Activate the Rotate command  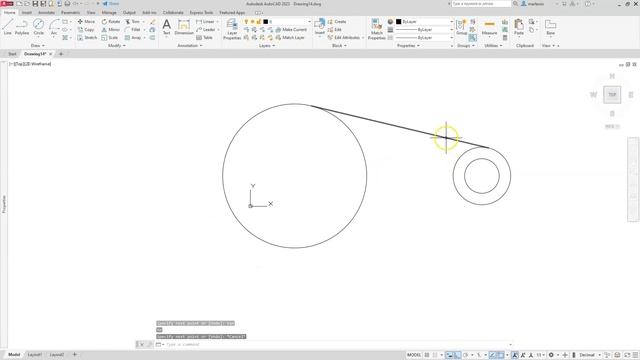click(111, 21)
